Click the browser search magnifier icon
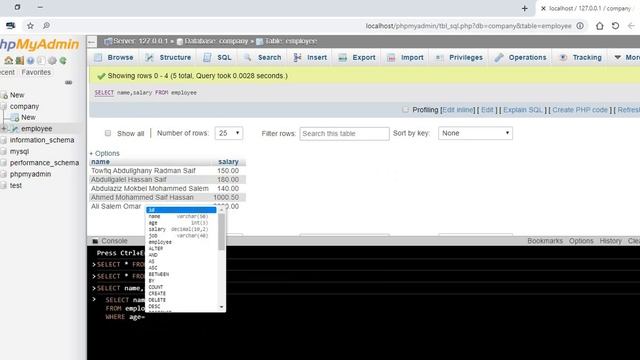Screen dimensions: 640x360 pyautogui.click(x=46, y=26)
